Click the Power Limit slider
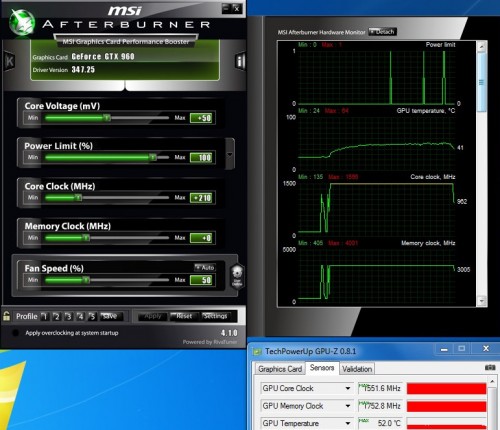 107,157
